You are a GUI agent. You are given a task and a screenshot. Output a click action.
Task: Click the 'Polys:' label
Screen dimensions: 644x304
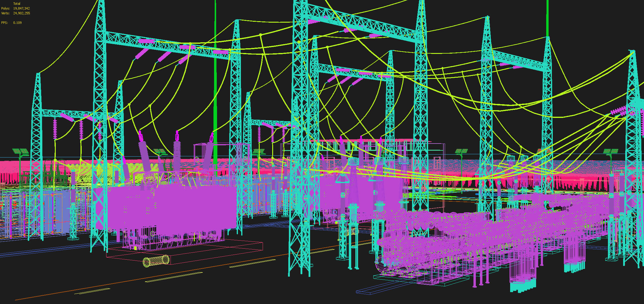5,8
